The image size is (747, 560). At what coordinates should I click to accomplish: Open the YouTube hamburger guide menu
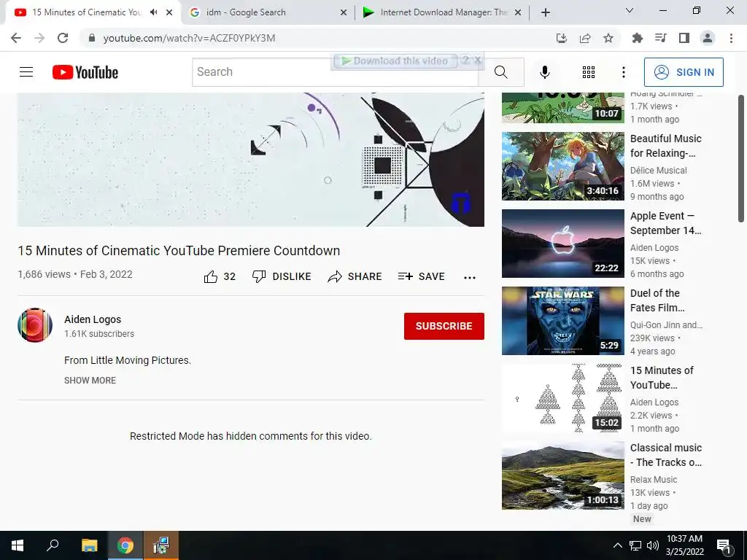pyautogui.click(x=26, y=72)
